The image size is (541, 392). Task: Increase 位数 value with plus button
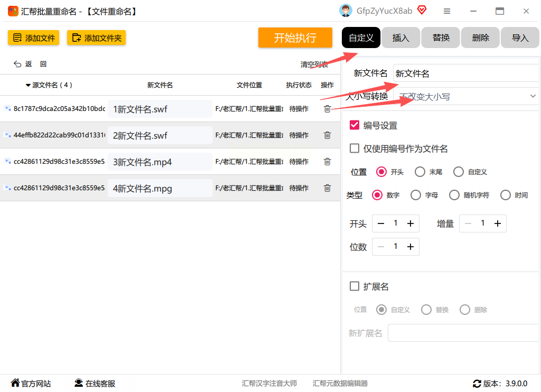click(x=410, y=247)
